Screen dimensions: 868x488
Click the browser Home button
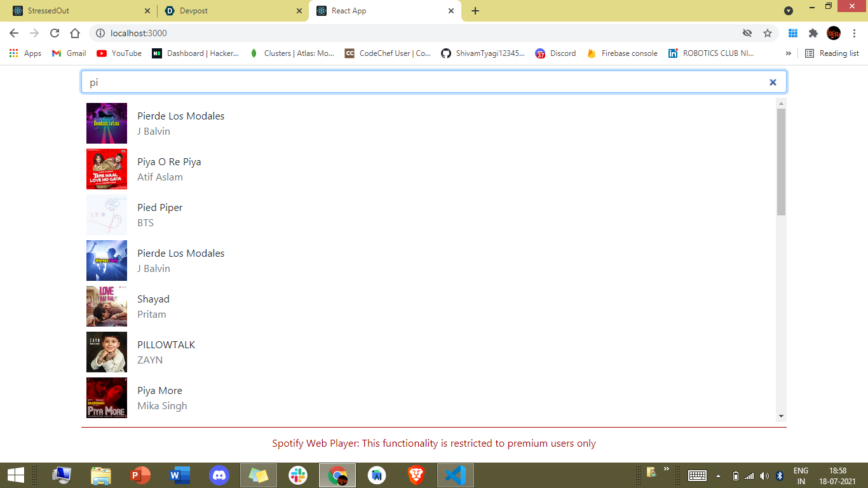coord(75,33)
